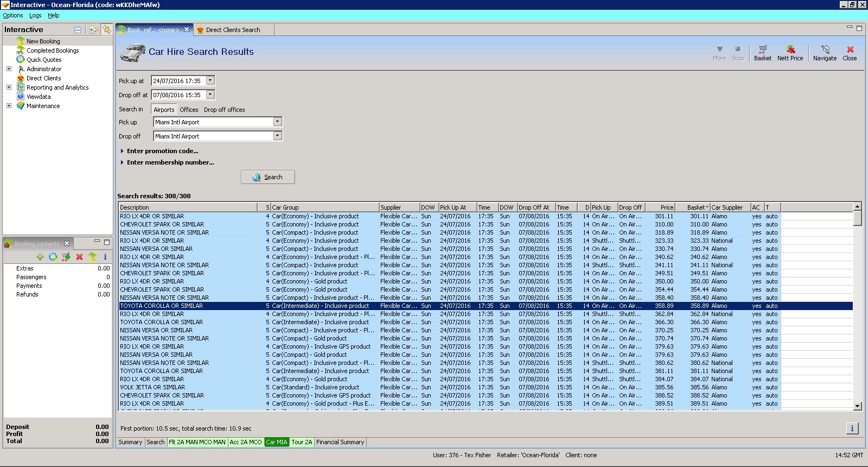Select Direct Clients in the tree
Image resolution: width=868 pixels, height=467 pixels.
(x=43, y=78)
